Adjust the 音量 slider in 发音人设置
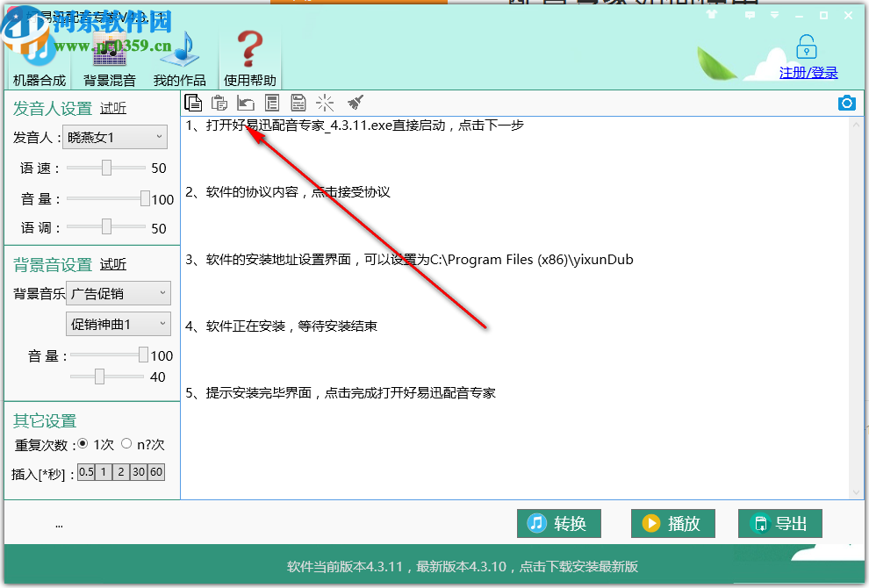This screenshot has height=588, width=869. (145, 198)
